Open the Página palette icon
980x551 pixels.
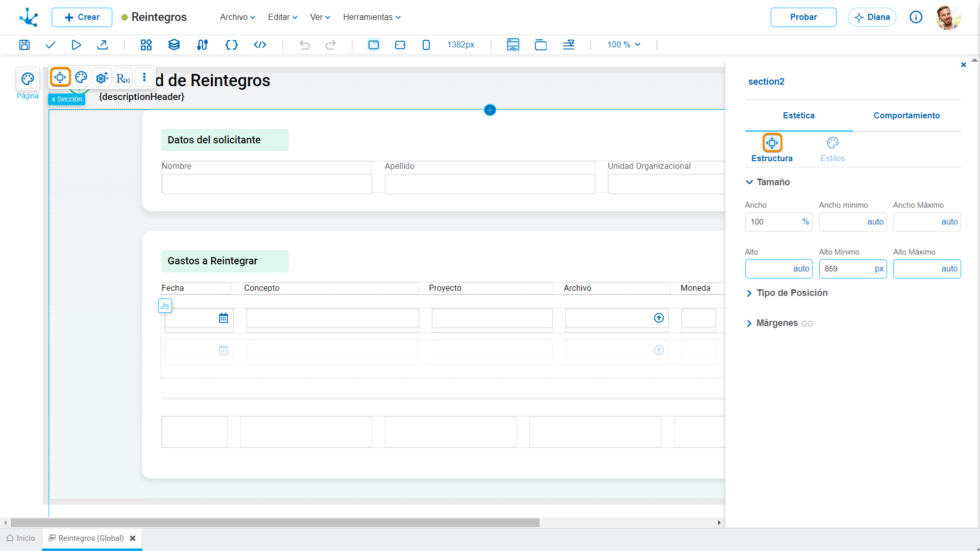(x=28, y=79)
